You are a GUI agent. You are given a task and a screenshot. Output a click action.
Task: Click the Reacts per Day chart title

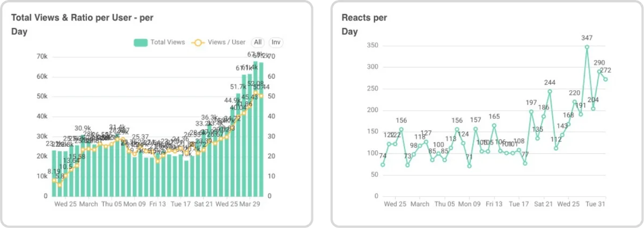364,25
